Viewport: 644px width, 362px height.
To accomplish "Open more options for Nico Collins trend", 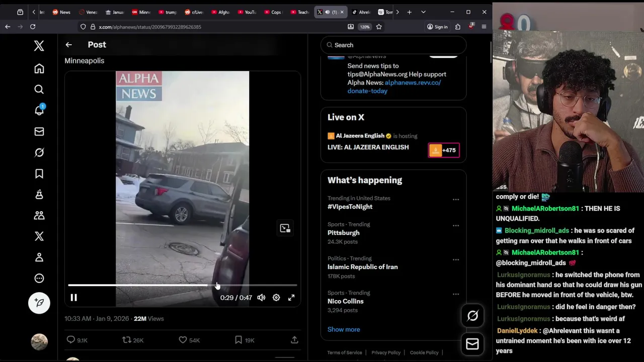I will coord(456,294).
